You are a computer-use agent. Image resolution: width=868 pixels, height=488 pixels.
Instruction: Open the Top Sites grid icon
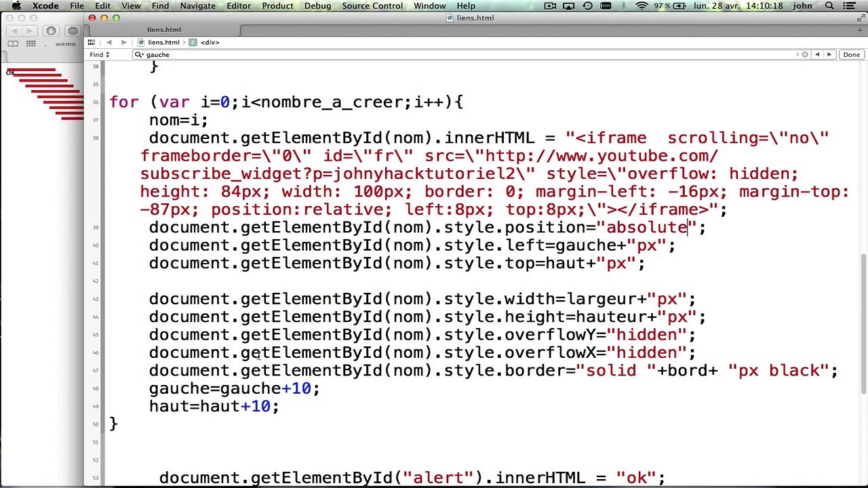click(x=31, y=44)
